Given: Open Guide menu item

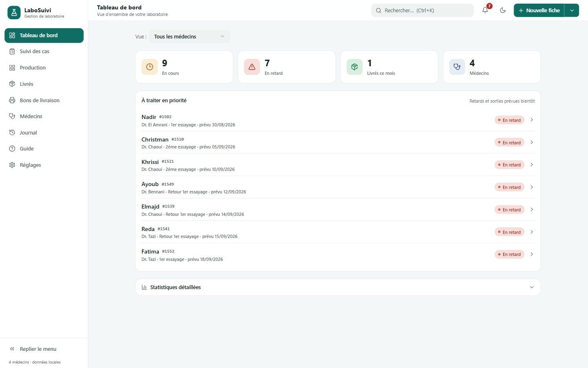Looking at the screenshot, I should pyautogui.click(x=44, y=149).
